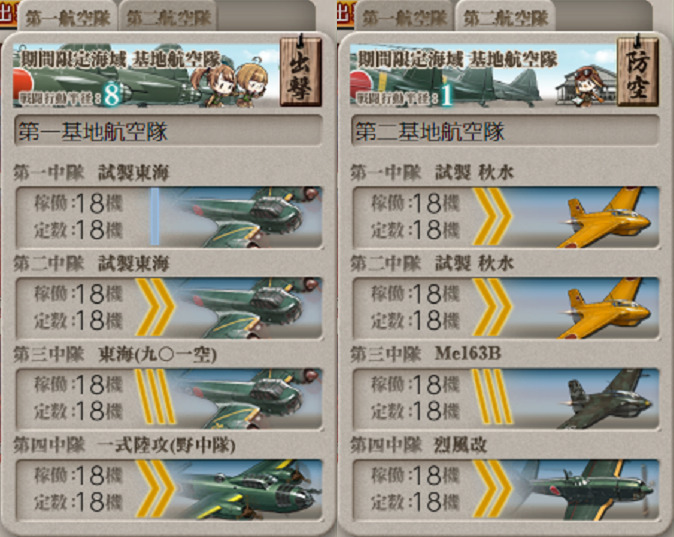This screenshot has height=537, width=674.
Task: Toggle the 防空 air defense mode sign
Action: [x=638, y=71]
